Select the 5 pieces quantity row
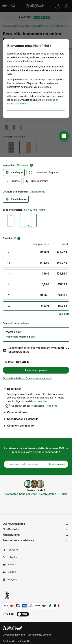 point(36,252)
